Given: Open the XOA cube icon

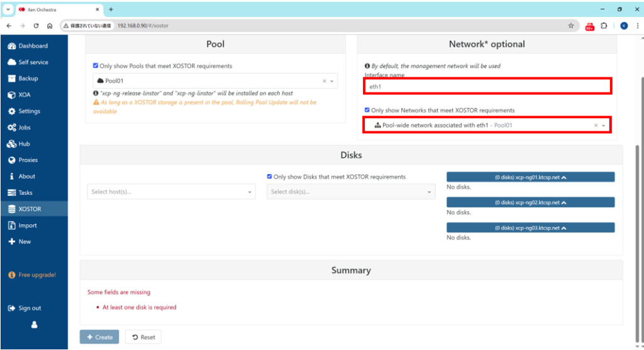Looking at the screenshot, I should 12,95.
